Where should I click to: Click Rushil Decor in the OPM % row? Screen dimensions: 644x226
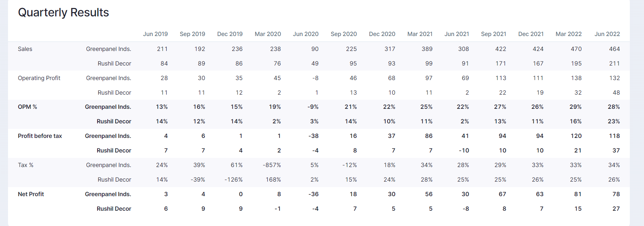(x=114, y=121)
